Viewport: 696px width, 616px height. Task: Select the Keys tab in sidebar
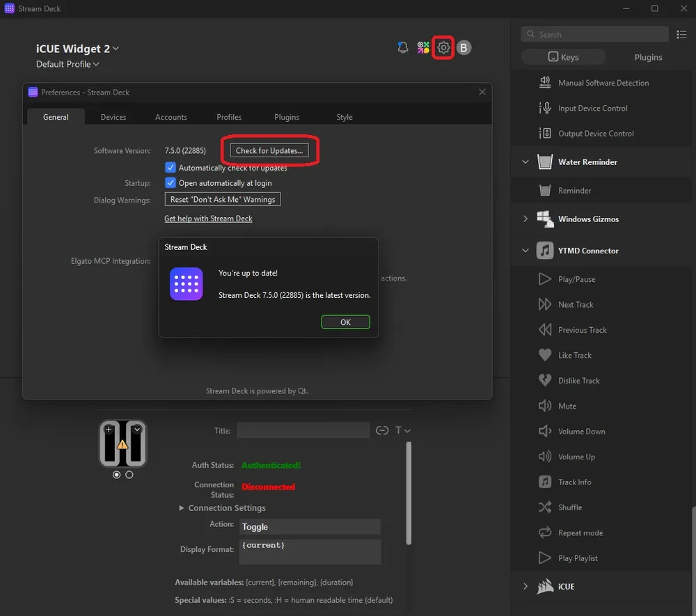(563, 57)
